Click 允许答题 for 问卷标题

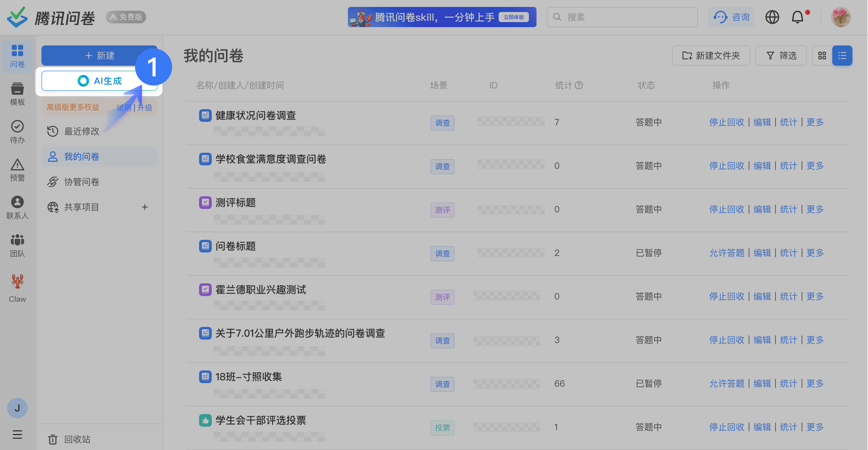[x=726, y=253]
